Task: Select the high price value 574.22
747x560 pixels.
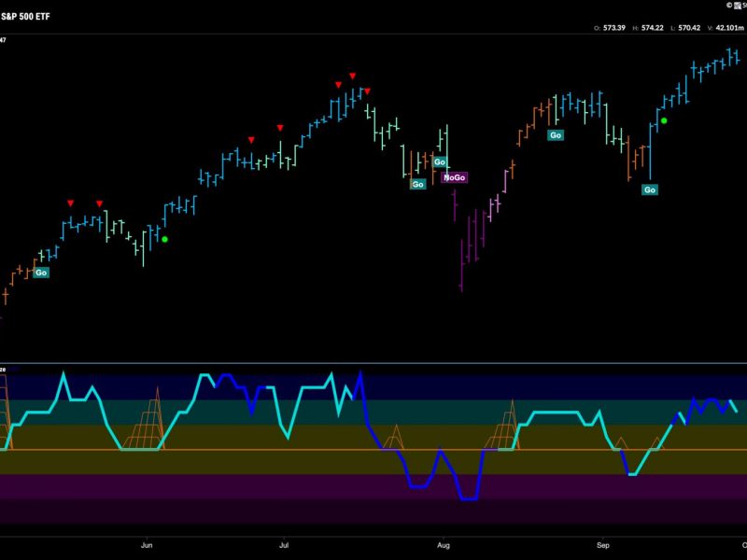Action: 652,28
